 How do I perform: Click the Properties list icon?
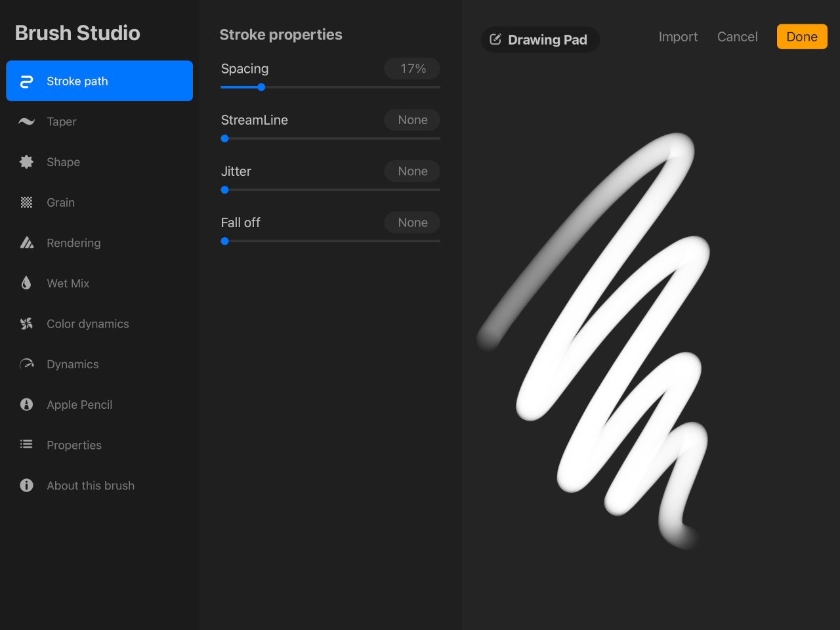pyautogui.click(x=26, y=444)
